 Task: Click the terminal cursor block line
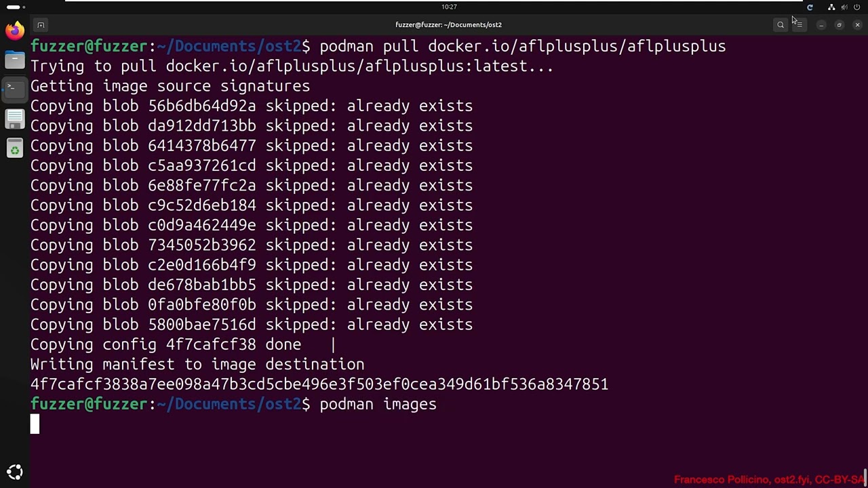click(x=35, y=424)
